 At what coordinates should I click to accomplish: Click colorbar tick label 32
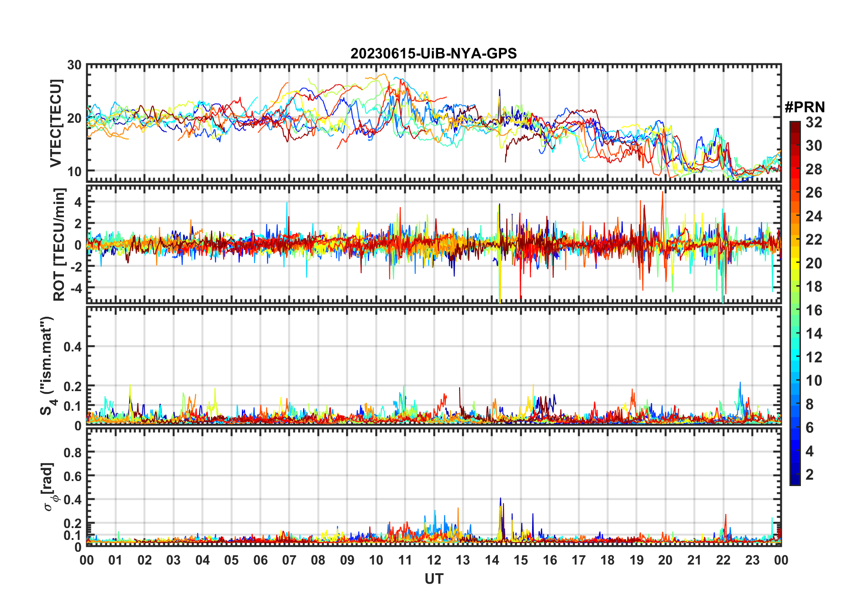(814, 122)
